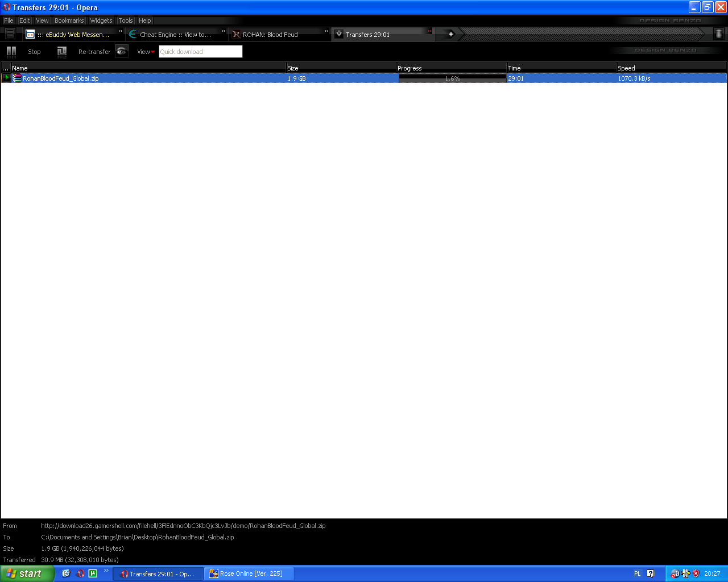Sort transfers by the Speed column header

click(671, 68)
